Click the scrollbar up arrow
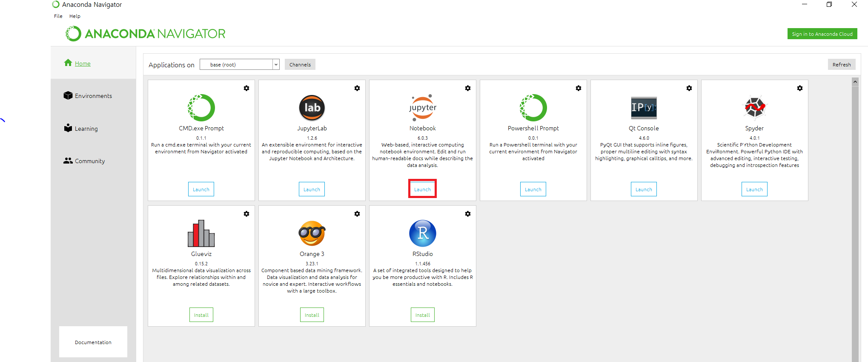Screen dimensions: 868x362 click(x=855, y=81)
